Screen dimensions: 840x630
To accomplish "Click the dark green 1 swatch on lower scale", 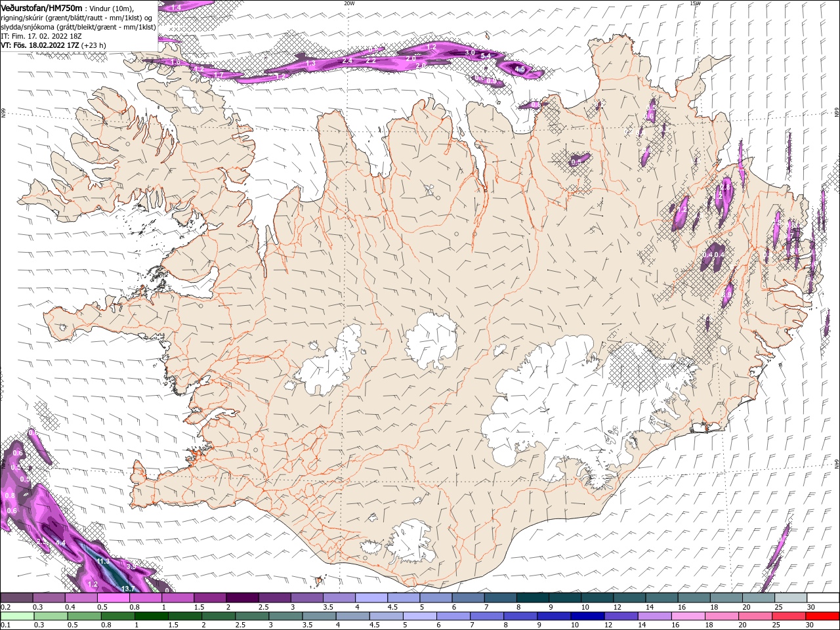I will point(152,616).
